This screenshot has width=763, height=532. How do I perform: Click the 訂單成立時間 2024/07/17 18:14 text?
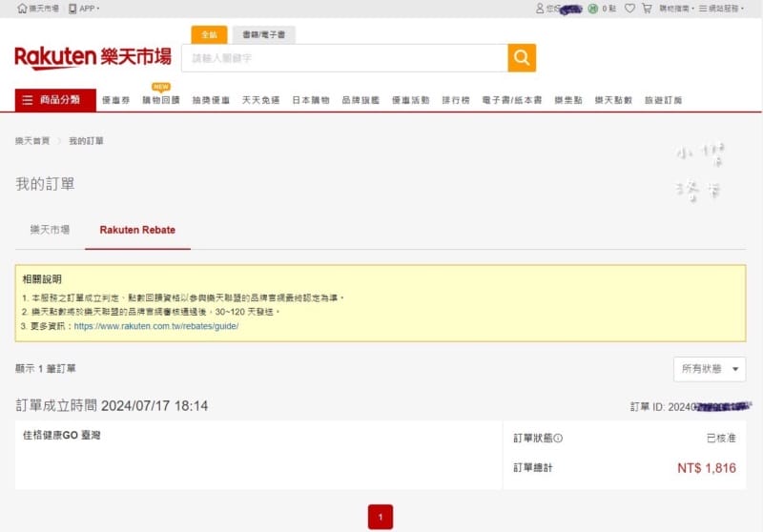point(112,405)
